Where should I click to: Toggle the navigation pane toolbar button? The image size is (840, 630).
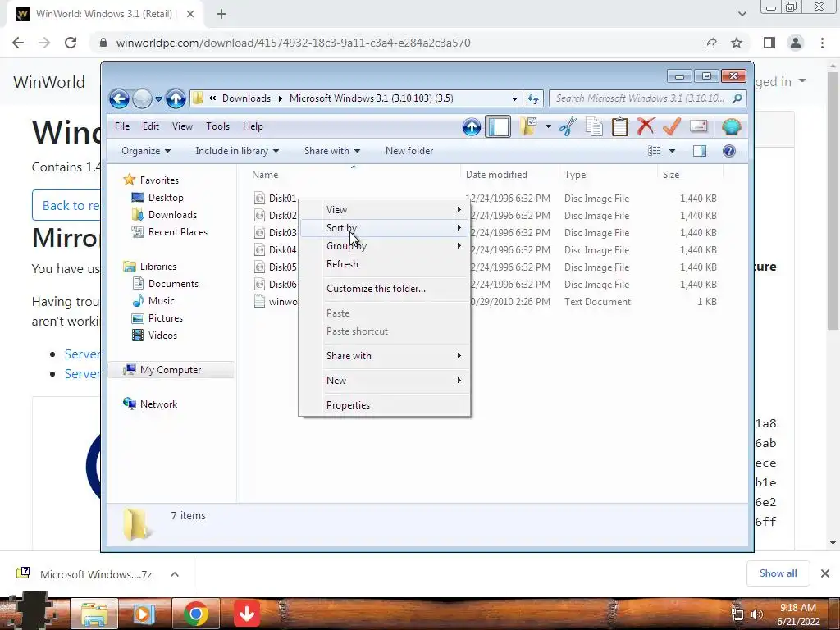tap(498, 127)
